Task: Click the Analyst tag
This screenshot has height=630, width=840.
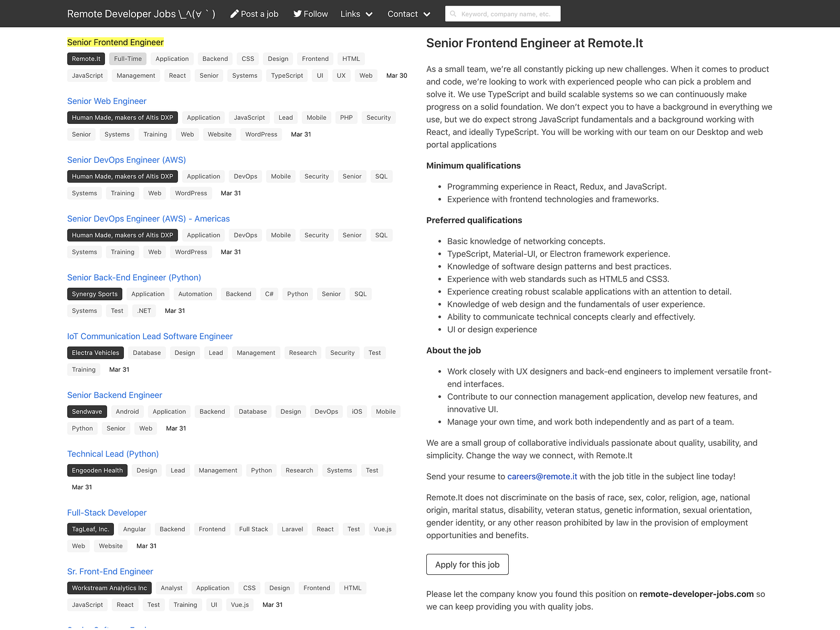Action: [x=172, y=588]
